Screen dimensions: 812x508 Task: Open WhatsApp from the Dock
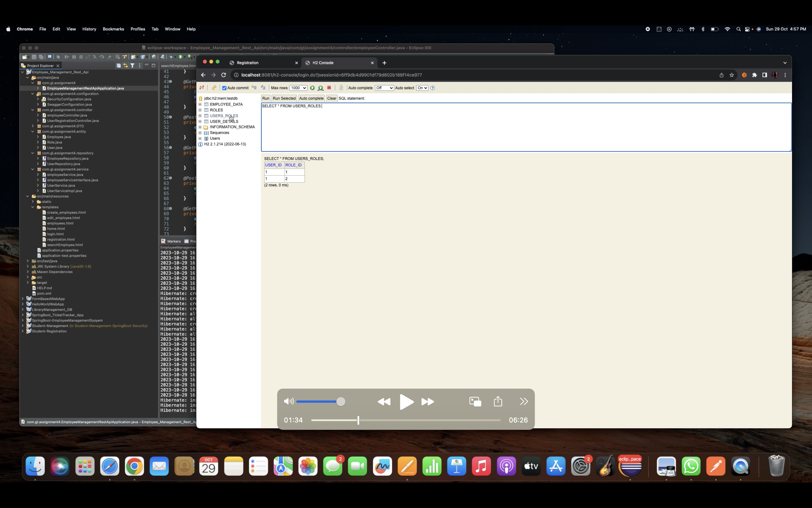pos(691,466)
